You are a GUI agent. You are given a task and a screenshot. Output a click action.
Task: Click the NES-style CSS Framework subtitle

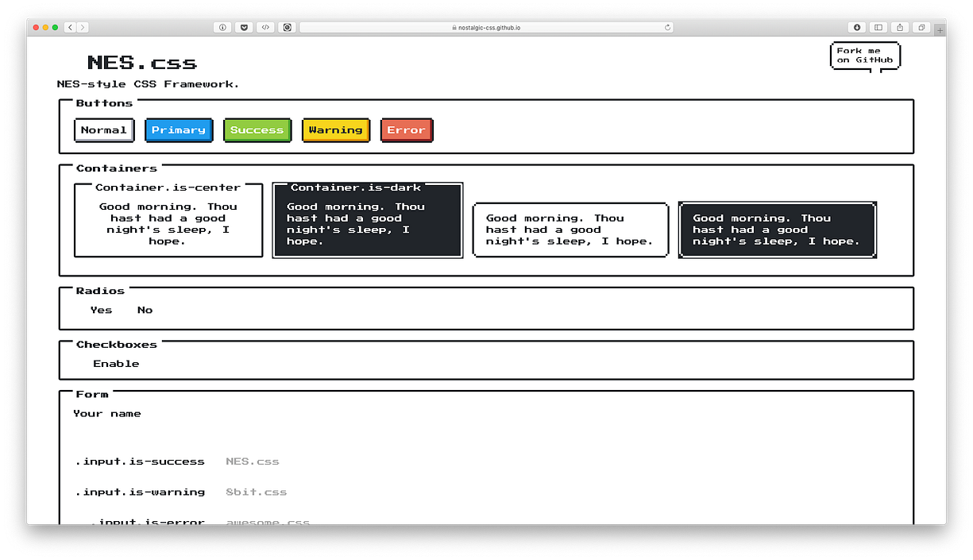point(148,84)
